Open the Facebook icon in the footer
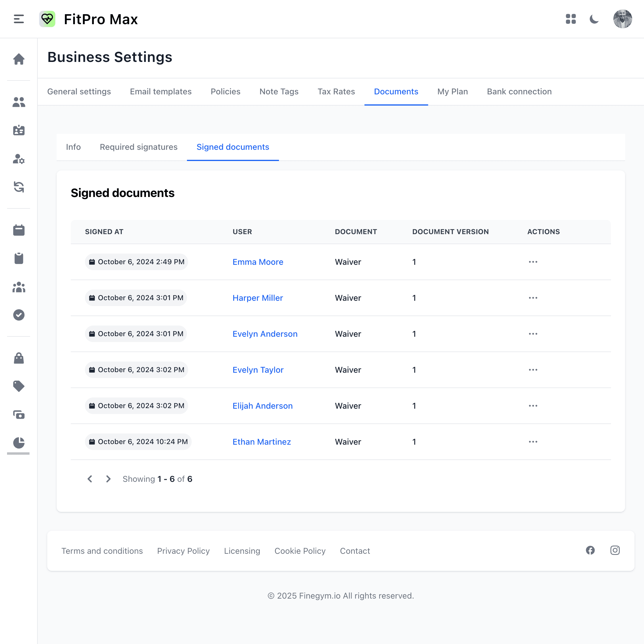 pyautogui.click(x=590, y=550)
